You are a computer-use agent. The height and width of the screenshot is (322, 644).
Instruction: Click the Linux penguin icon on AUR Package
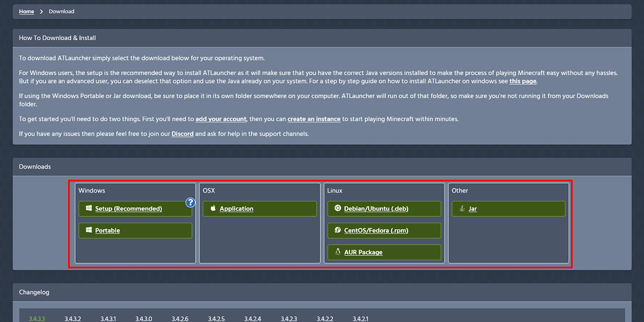click(x=338, y=252)
